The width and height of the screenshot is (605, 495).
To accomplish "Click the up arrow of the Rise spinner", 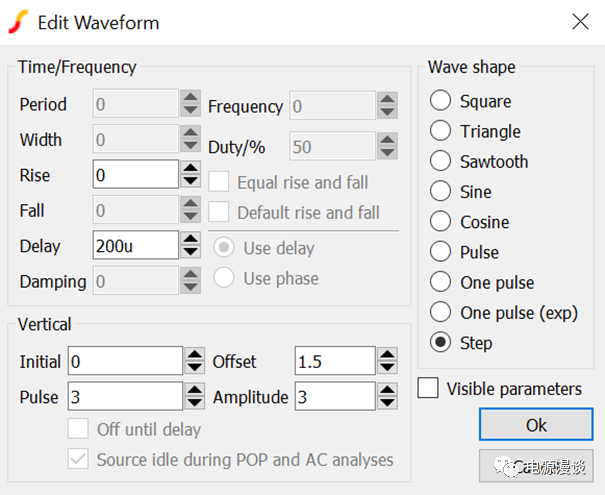I will [x=191, y=169].
